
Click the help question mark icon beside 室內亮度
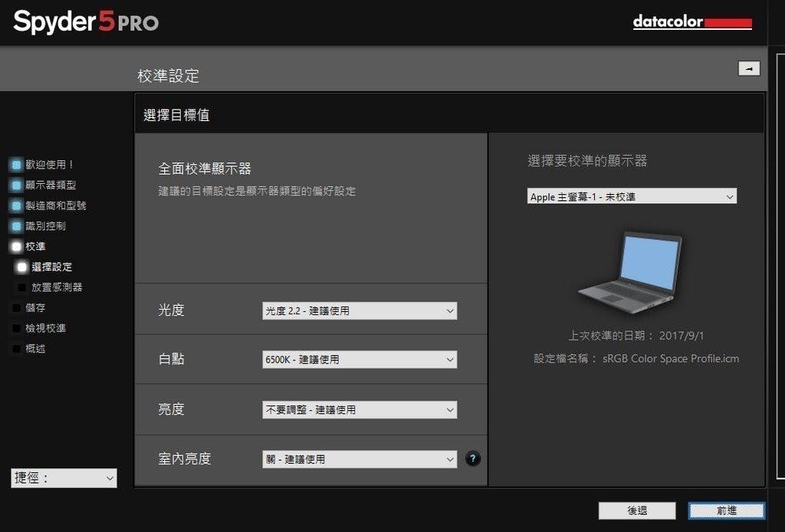[472, 458]
